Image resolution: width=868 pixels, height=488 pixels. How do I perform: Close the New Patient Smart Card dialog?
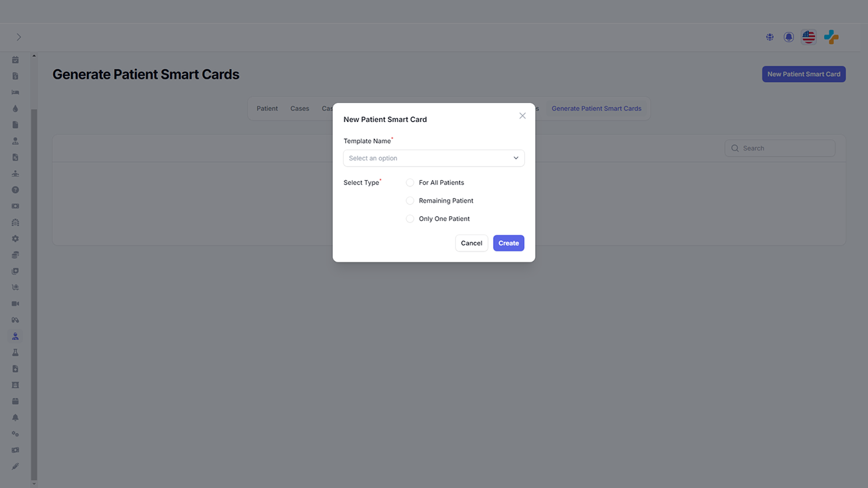tap(522, 116)
